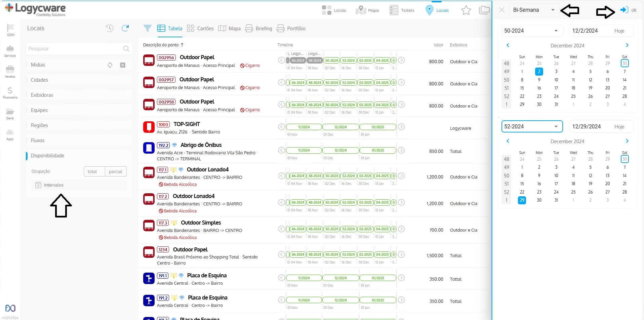Screen dimensions: 644x320
Task: Open the Briefing tab
Action: click(x=258, y=29)
